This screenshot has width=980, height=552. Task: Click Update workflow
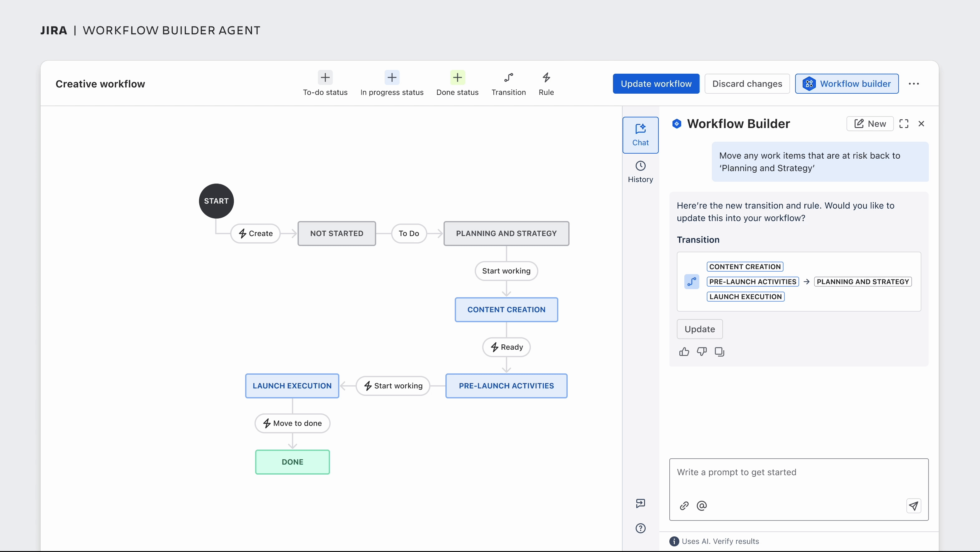656,83
